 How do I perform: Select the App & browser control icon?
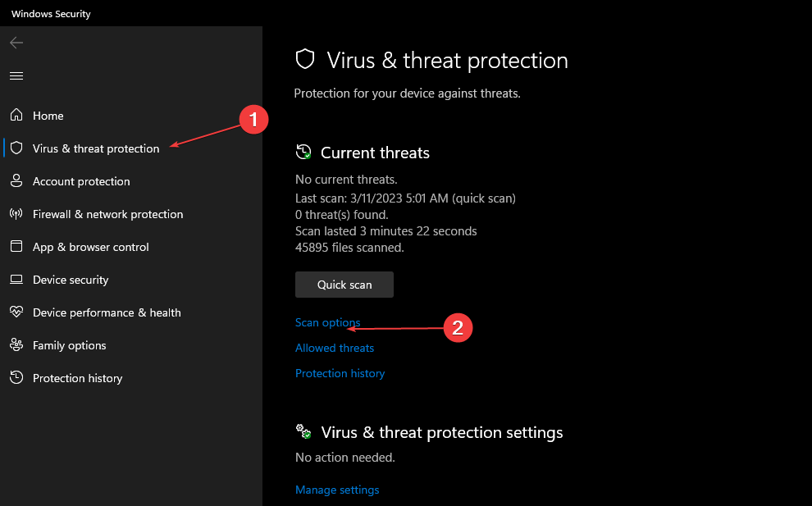point(16,247)
